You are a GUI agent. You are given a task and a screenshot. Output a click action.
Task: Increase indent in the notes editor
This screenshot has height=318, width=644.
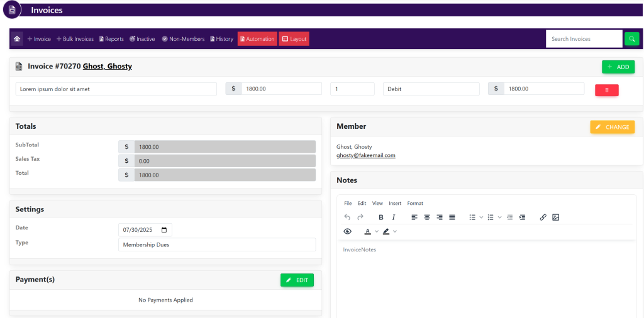[521, 217]
